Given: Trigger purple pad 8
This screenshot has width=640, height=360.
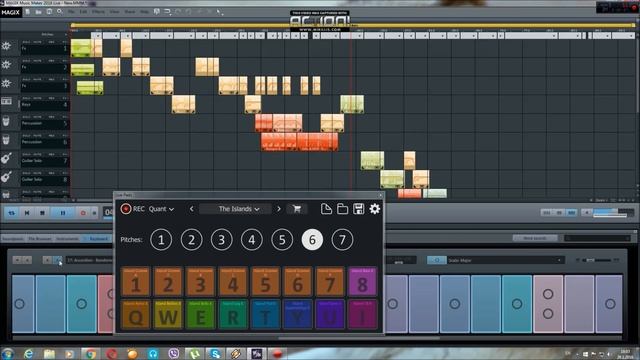Looking at the screenshot, I should click(x=362, y=282).
